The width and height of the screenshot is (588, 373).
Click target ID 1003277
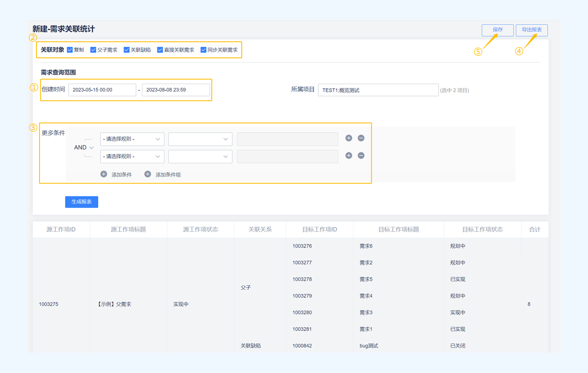coord(302,263)
